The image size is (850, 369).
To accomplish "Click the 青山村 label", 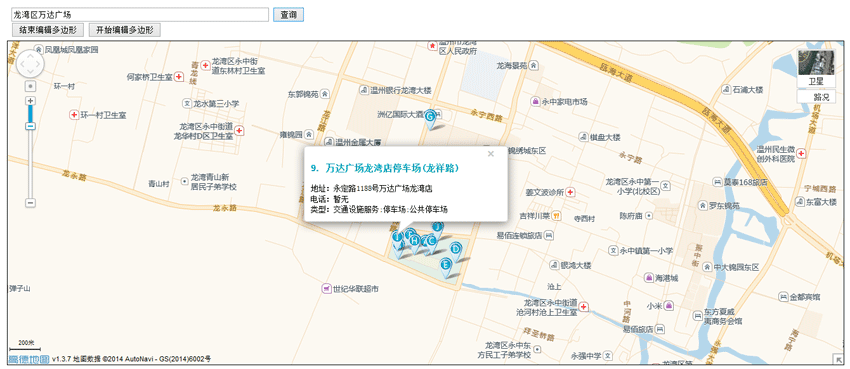I will (x=159, y=184).
